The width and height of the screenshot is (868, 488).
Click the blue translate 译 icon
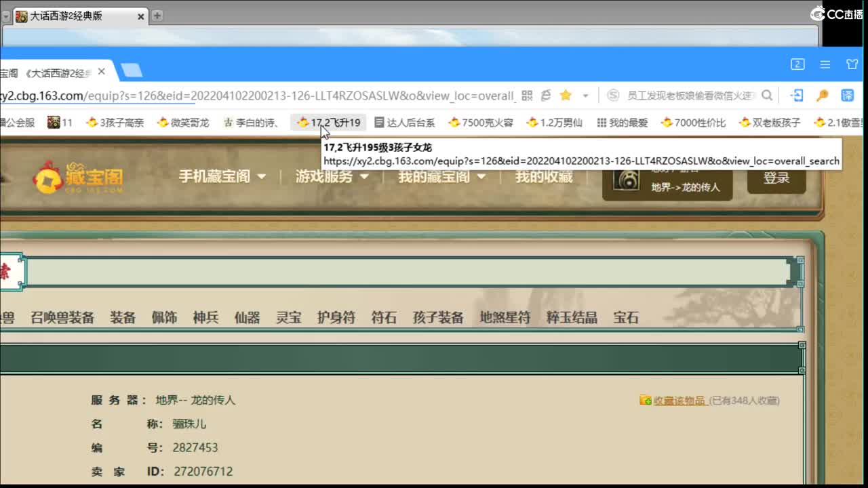click(x=848, y=96)
